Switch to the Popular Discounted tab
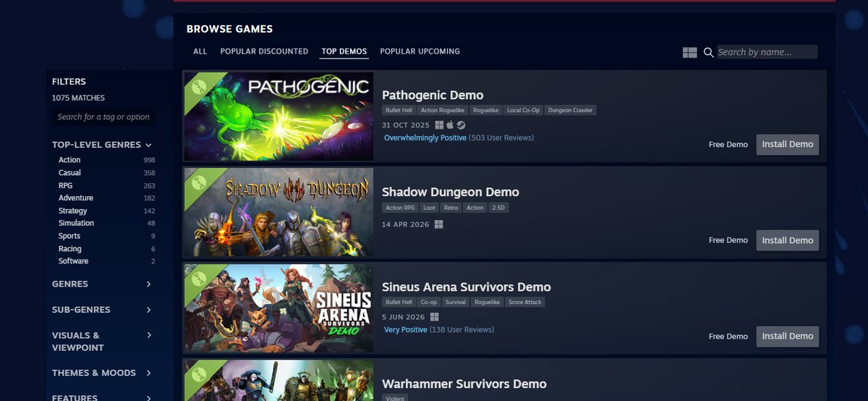The height and width of the screenshot is (401, 868). (264, 51)
